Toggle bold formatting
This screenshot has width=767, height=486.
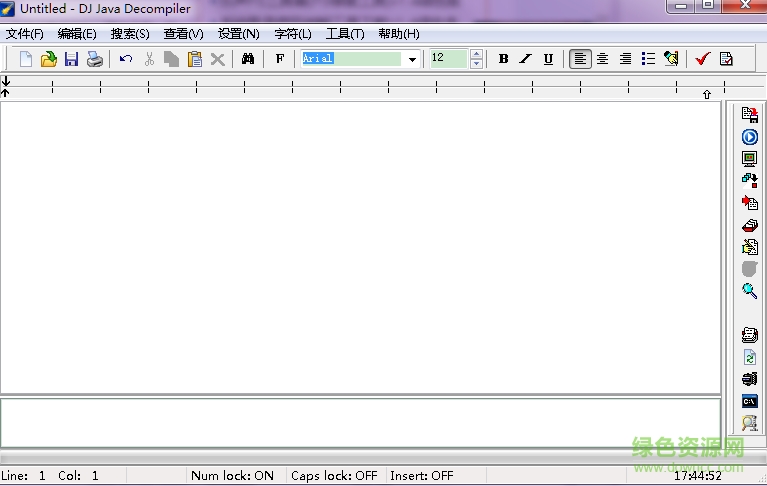[503, 59]
